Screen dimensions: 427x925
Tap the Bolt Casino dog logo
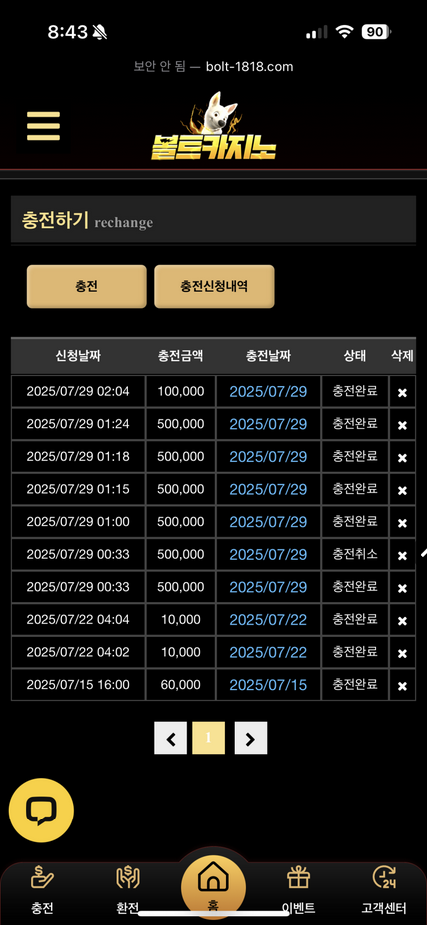click(x=214, y=127)
